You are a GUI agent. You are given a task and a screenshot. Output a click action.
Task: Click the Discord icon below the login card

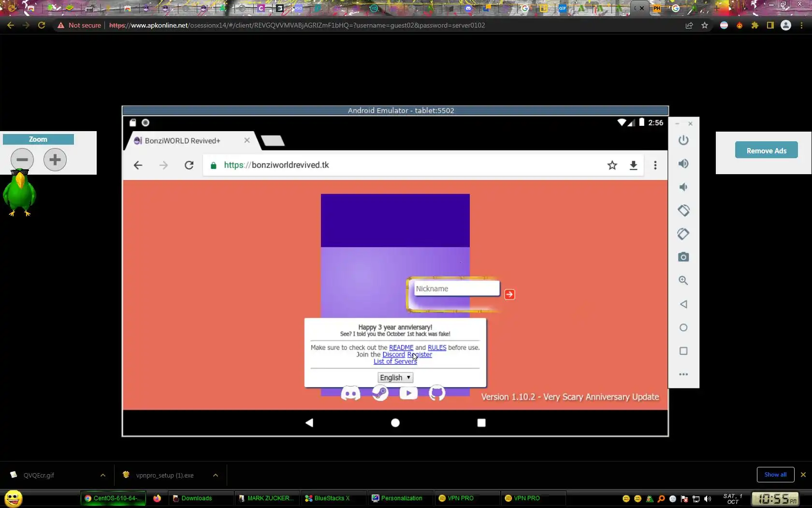pos(350,393)
